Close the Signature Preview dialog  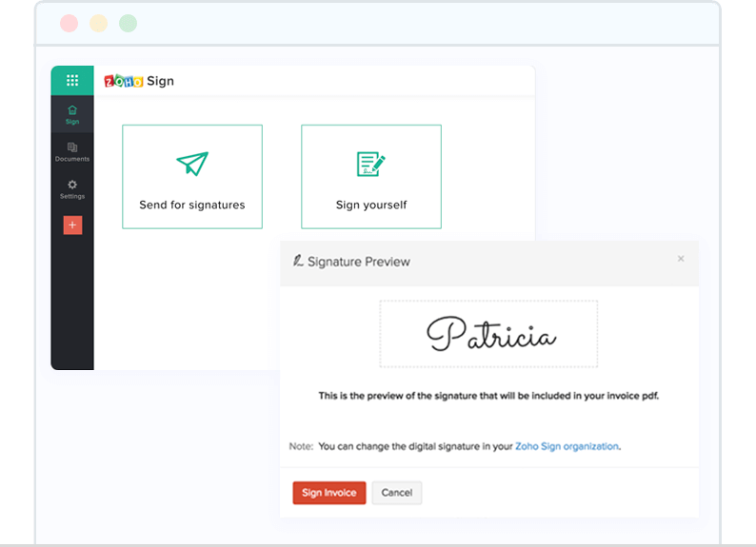click(681, 259)
